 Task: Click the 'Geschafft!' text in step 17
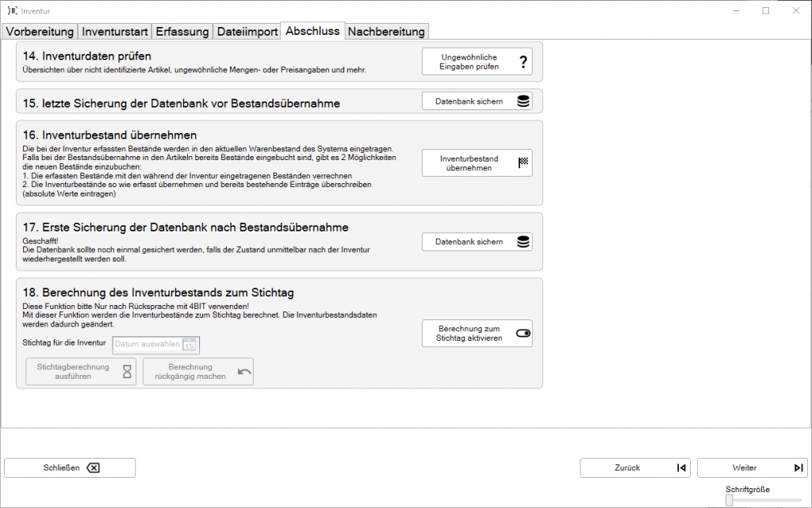tap(40, 241)
